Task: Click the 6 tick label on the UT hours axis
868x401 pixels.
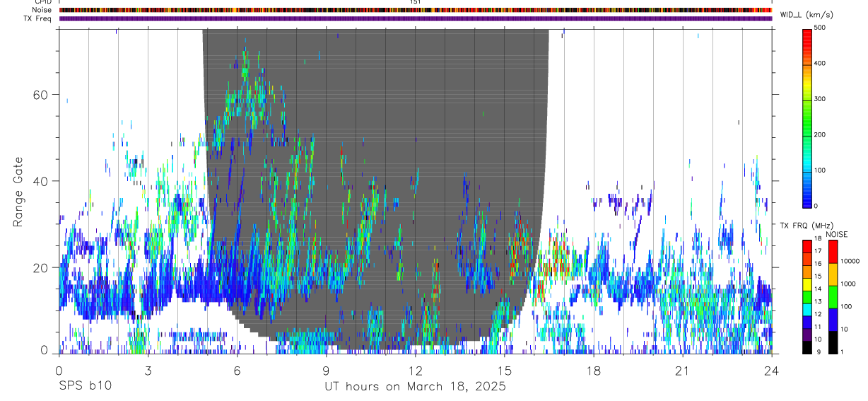Action: 237,371
